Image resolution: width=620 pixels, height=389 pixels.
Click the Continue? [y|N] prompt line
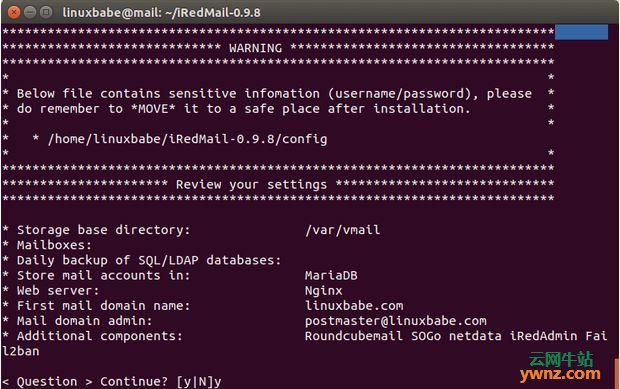tap(112, 381)
